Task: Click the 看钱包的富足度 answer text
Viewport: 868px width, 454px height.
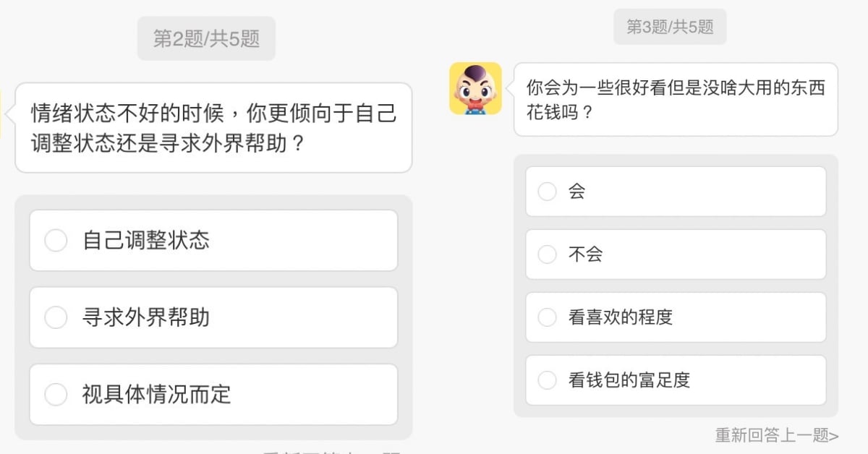Action: (629, 380)
